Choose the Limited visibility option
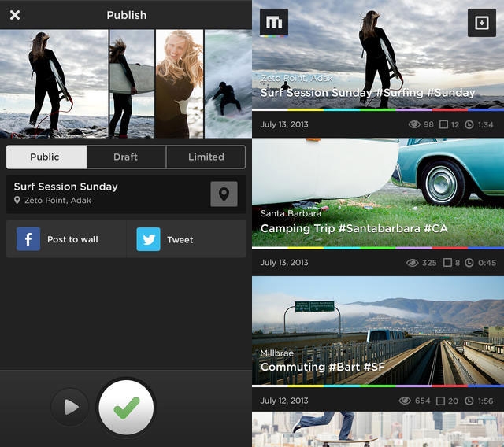The image size is (504, 447). point(206,157)
